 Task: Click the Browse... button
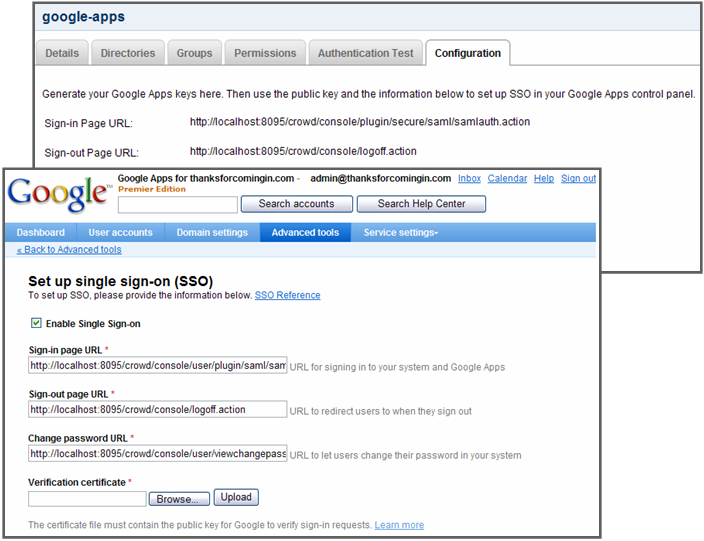click(x=179, y=499)
